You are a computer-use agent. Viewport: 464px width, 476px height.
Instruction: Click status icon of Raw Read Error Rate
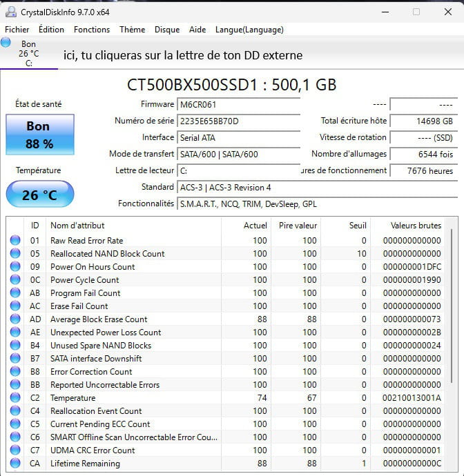tap(15, 240)
